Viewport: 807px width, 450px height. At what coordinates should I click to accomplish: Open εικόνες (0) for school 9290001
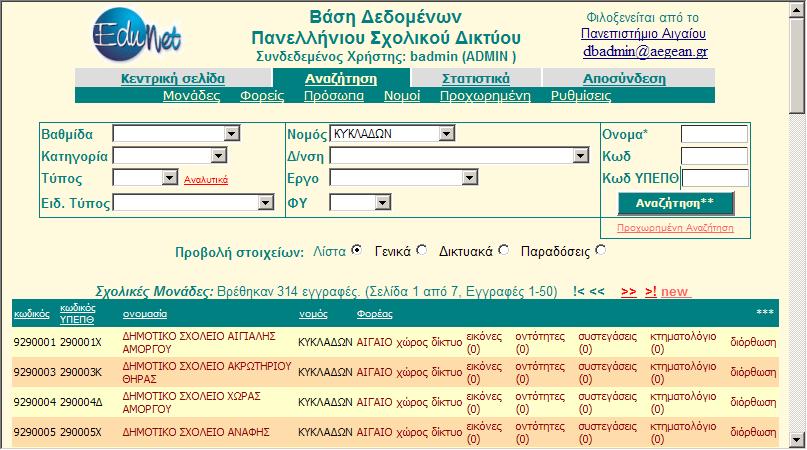484,342
